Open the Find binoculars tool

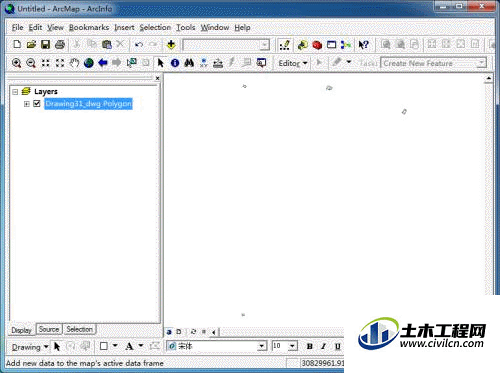(189, 63)
